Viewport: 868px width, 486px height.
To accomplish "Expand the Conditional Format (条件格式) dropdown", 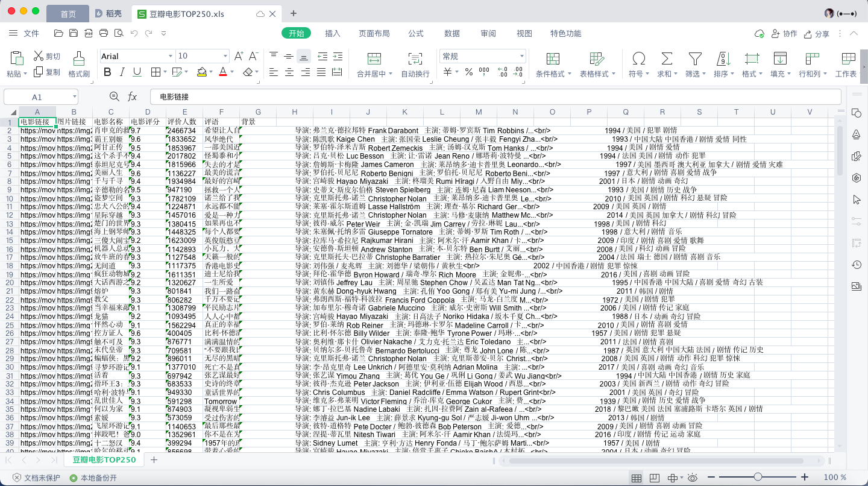I will [569, 74].
